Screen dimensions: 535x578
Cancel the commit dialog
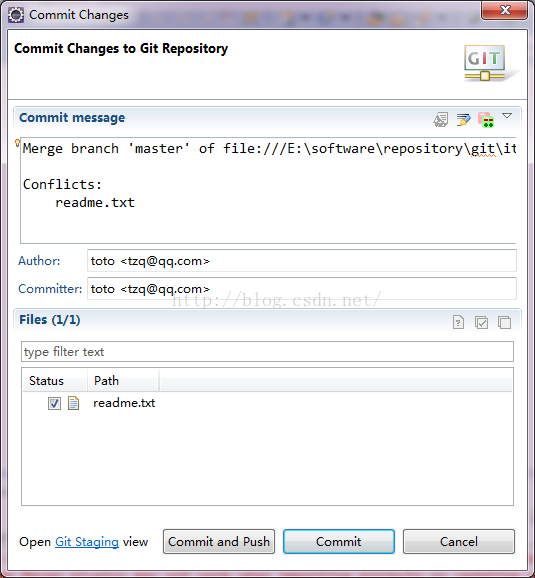[x=459, y=542]
